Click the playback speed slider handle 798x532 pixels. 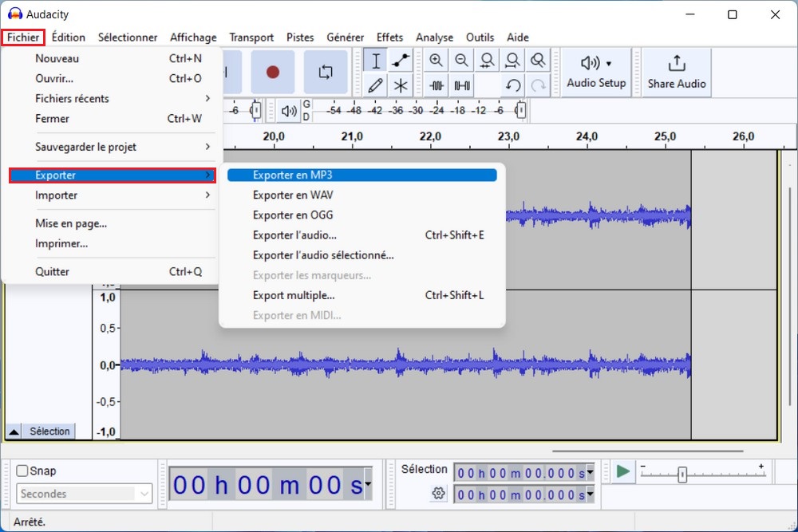[682, 475]
